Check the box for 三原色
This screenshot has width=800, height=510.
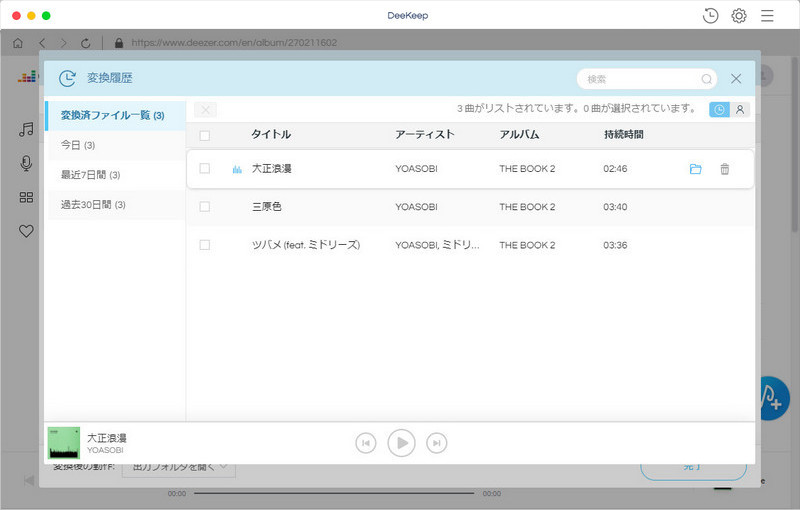[205, 207]
